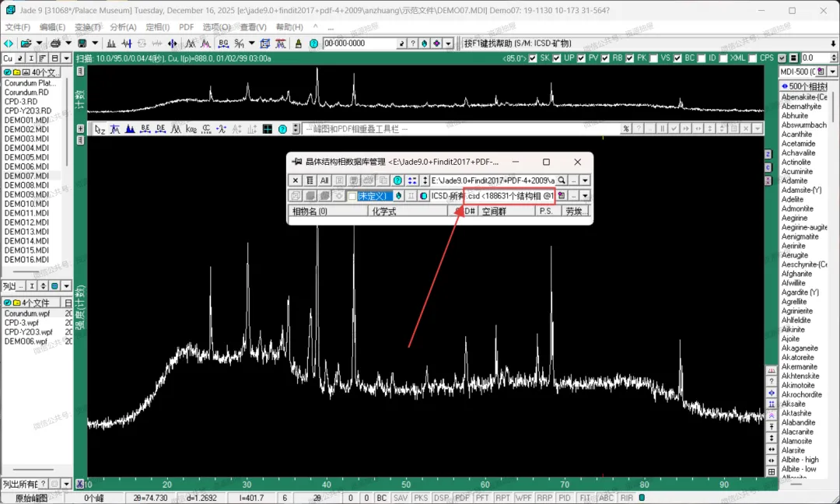Select Corundum.wpf in lower file list

pos(27,313)
